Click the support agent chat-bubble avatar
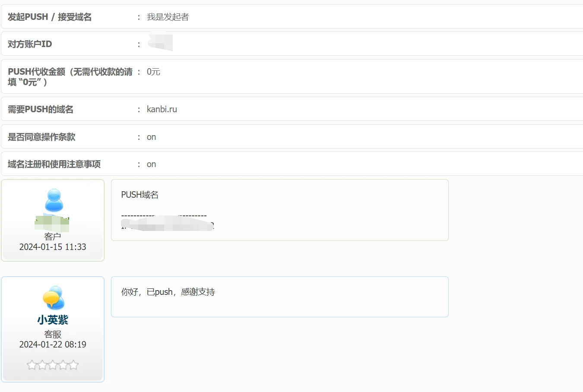Screen dimensions: 583x392 pos(54,297)
